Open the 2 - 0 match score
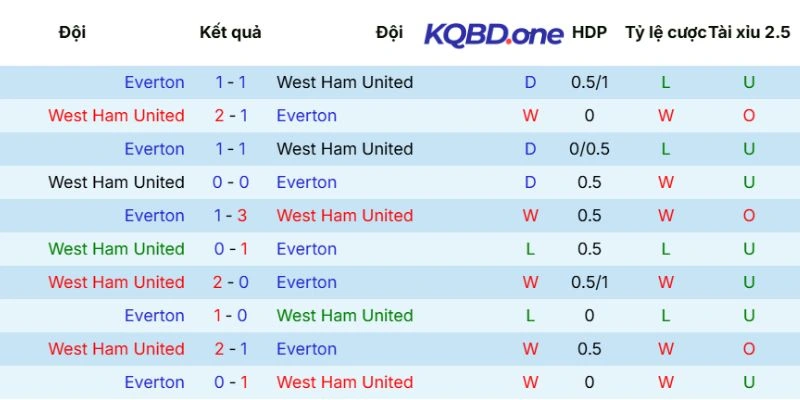The image size is (800, 400). (x=231, y=282)
